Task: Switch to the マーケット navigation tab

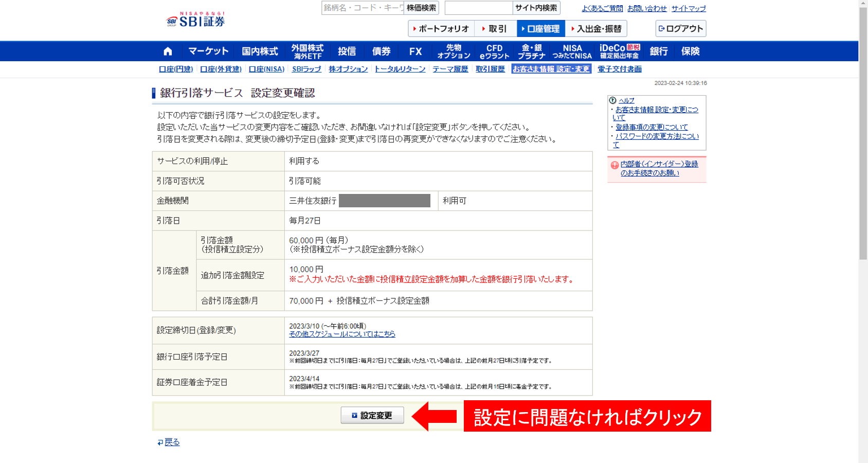Action: [x=208, y=51]
